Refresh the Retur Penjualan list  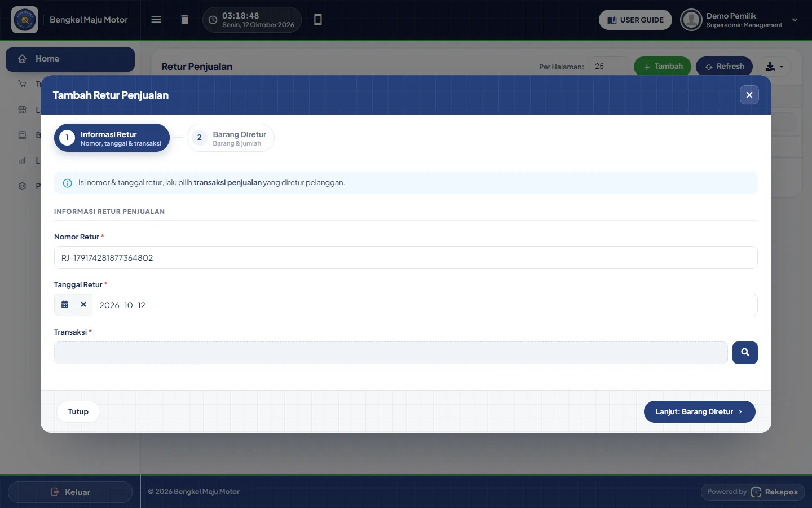(724, 67)
